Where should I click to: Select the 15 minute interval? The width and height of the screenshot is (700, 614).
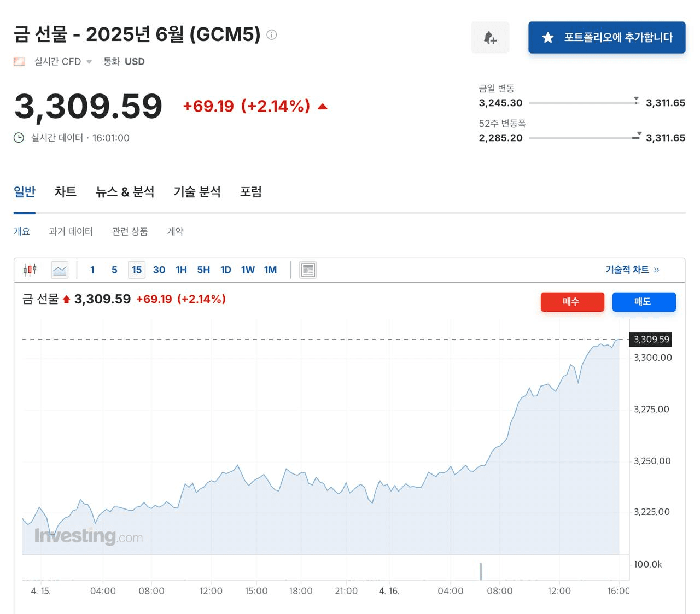click(137, 270)
